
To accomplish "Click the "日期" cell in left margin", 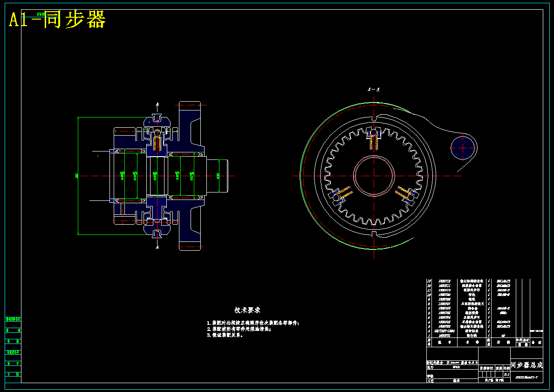I will pyautogui.click(x=13, y=374).
